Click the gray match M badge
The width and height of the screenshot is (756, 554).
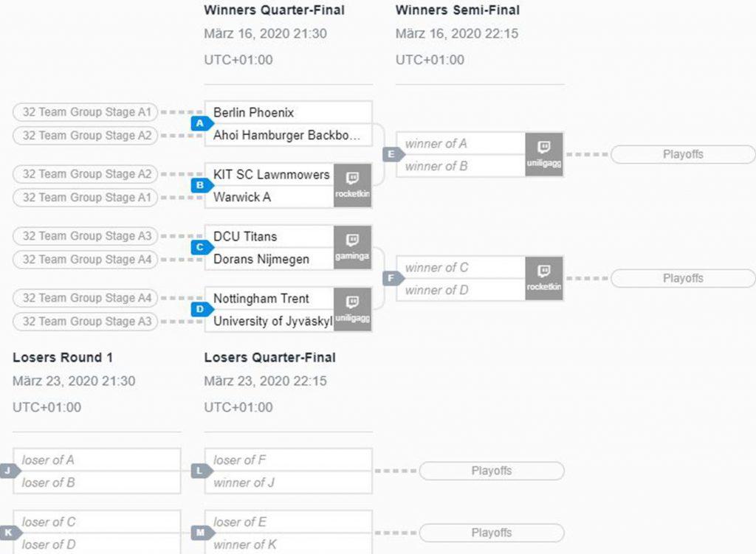202,533
